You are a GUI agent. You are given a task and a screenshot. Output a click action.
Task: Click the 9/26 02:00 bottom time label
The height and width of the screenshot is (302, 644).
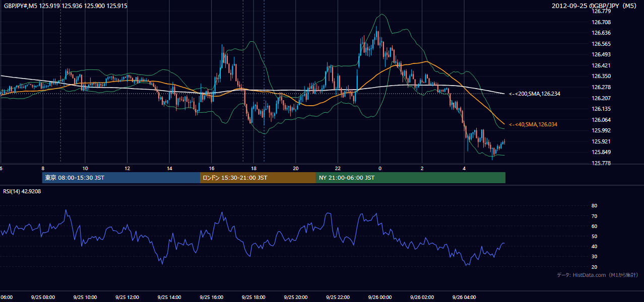click(x=422, y=297)
